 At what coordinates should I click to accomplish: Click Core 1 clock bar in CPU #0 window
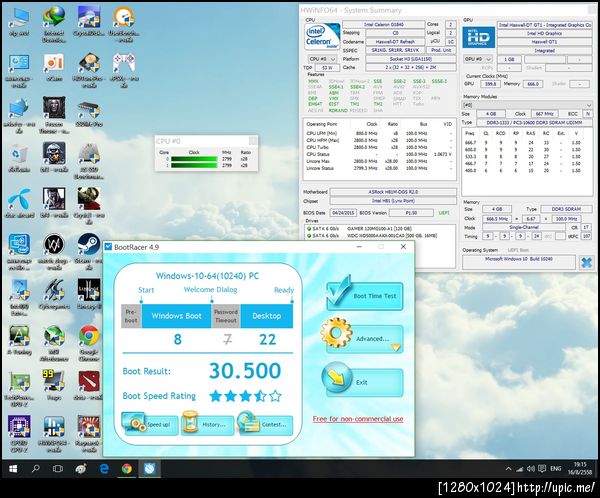194,165
